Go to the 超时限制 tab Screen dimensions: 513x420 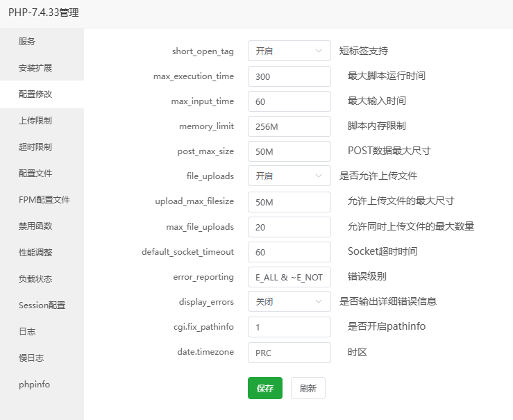tap(35, 147)
